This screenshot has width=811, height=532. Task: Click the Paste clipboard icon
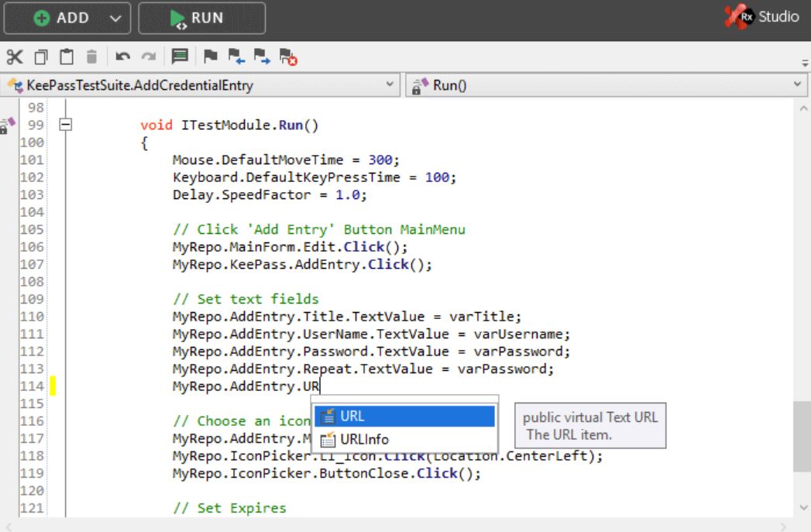[x=66, y=57]
